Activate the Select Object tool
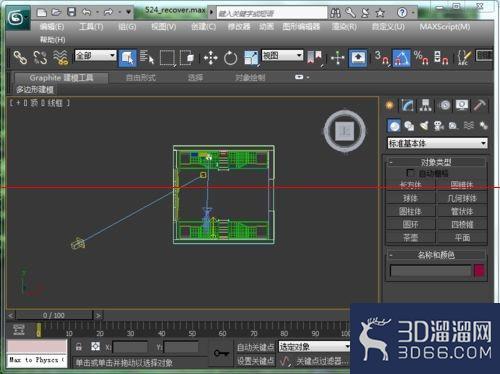The width and height of the screenshot is (500, 374). click(127, 58)
